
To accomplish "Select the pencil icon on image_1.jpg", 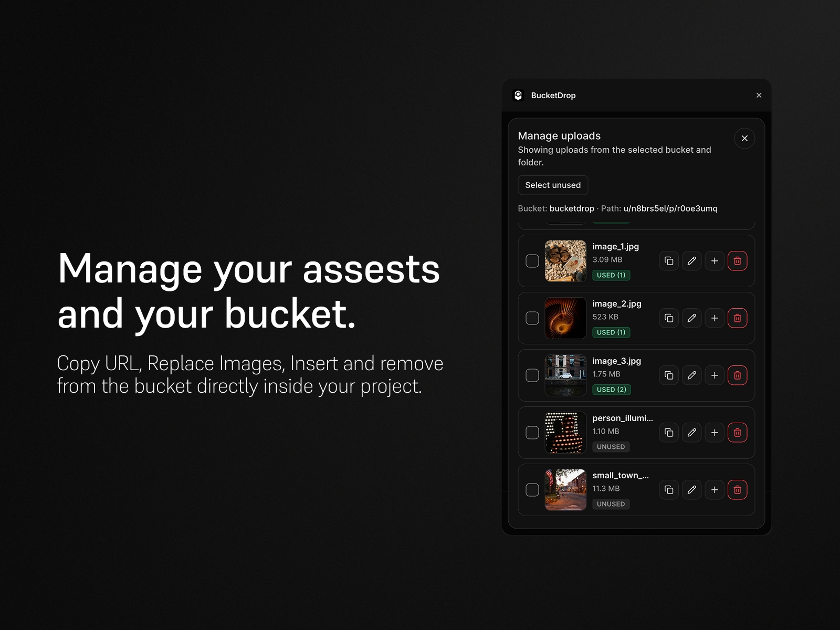I will click(x=691, y=260).
